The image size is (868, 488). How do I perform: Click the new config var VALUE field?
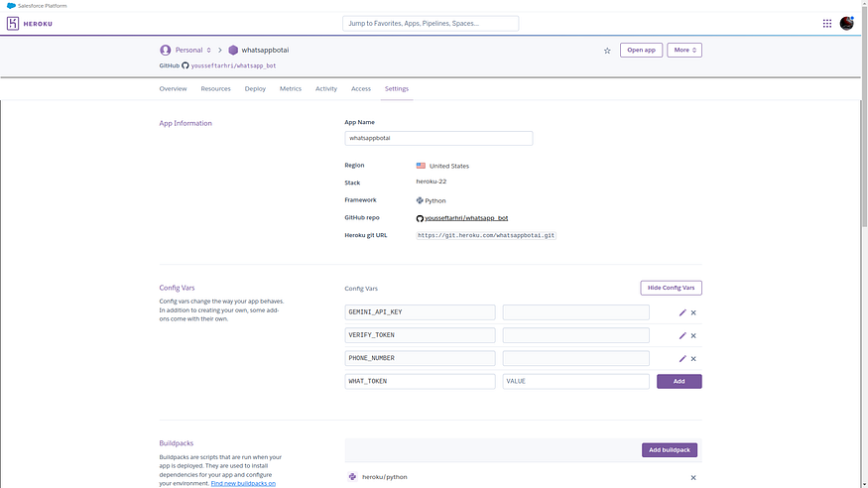click(575, 381)
